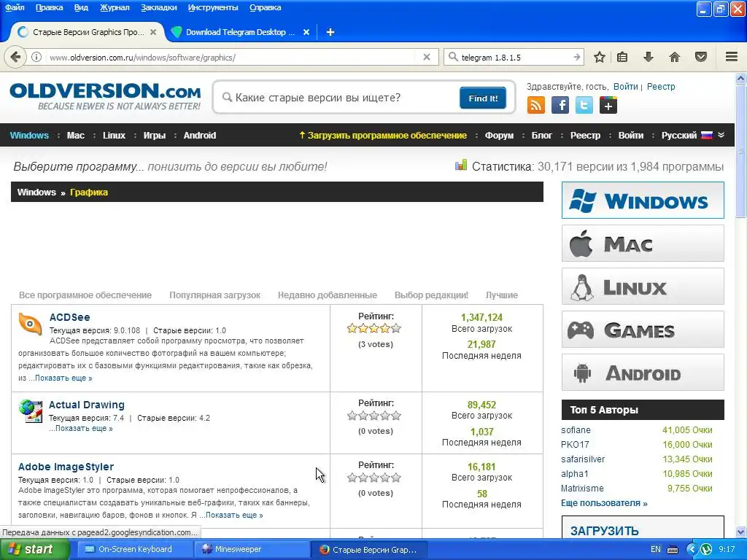Open Linux in the navigation bar
Viewport: 747px width, 560px height.
coord(114,135)
